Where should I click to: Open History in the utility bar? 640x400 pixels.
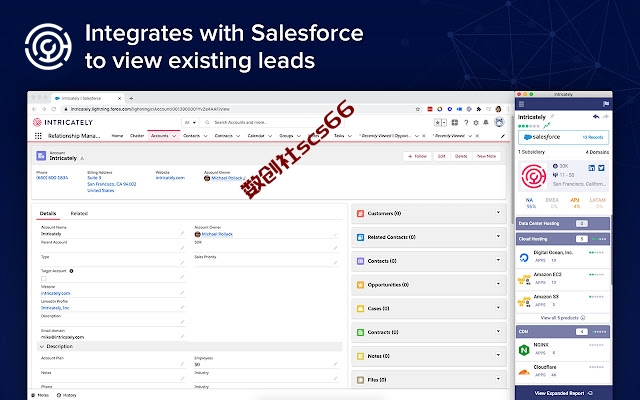tap(67, 395)
